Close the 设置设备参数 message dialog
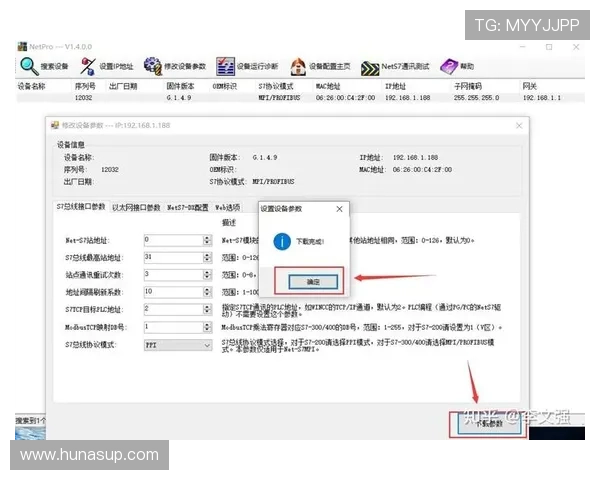This screenshot has width=600, height=480. click(339, 209)
